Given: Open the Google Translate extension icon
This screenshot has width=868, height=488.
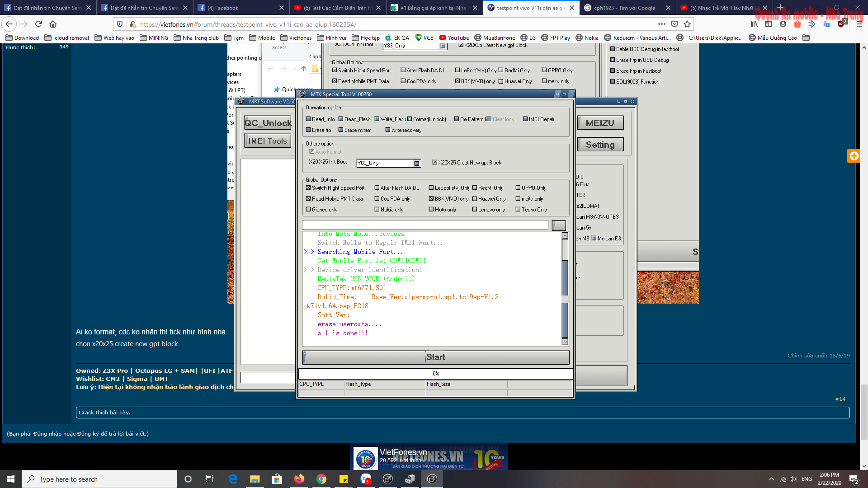Looking at the screenshot, I should pos(826,24).
